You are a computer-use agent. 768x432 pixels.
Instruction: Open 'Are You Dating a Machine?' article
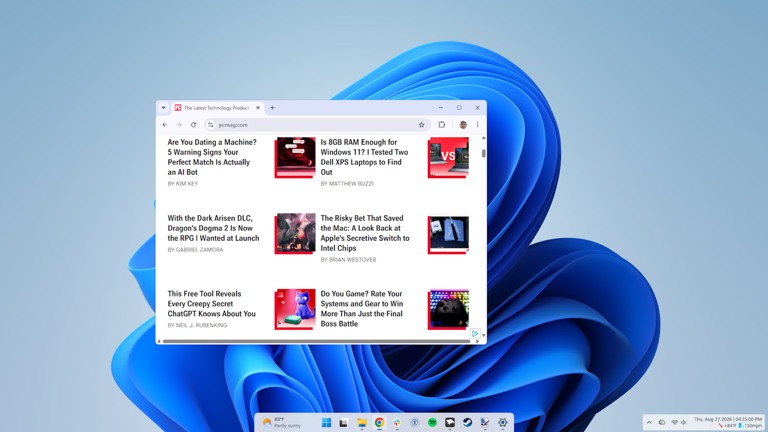coord(212,157)
